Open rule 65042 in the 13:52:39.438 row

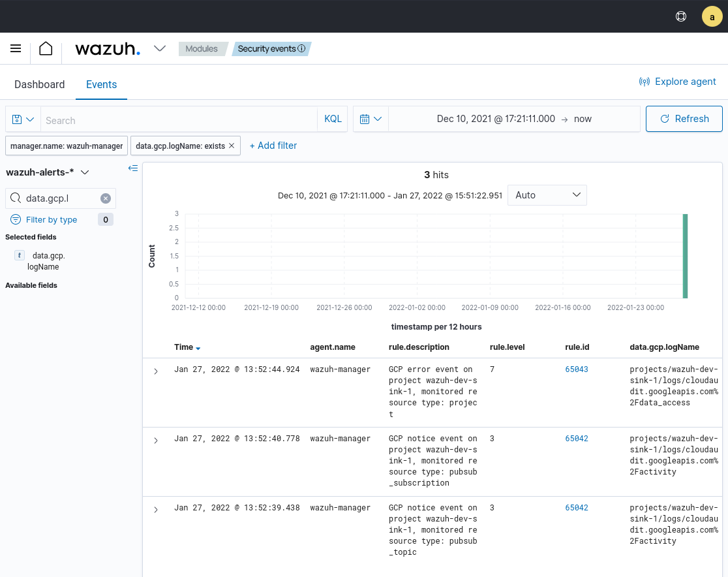point(577,508)
